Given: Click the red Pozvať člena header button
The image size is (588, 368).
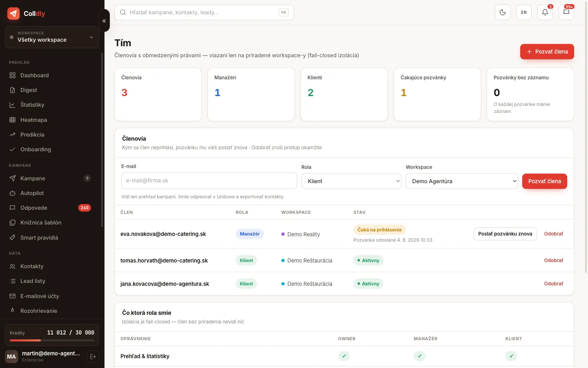Looking at the screenshot, I should 547,52.
